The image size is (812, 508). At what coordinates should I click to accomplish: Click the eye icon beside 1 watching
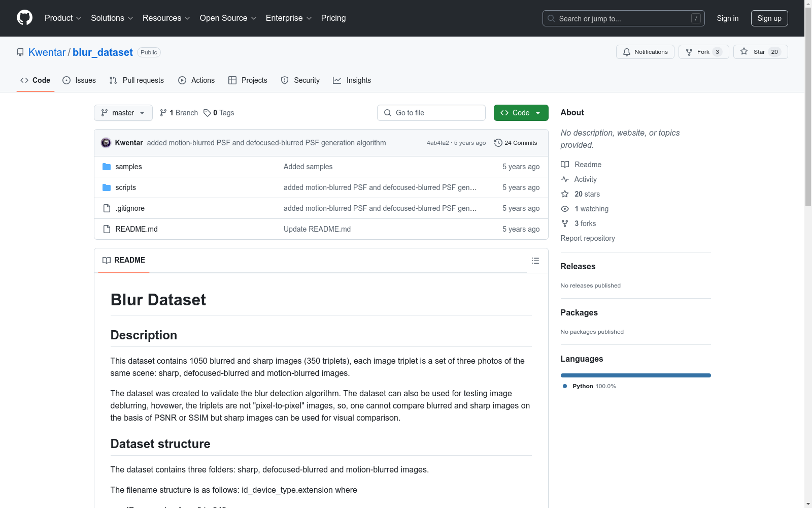pos(565,209)
